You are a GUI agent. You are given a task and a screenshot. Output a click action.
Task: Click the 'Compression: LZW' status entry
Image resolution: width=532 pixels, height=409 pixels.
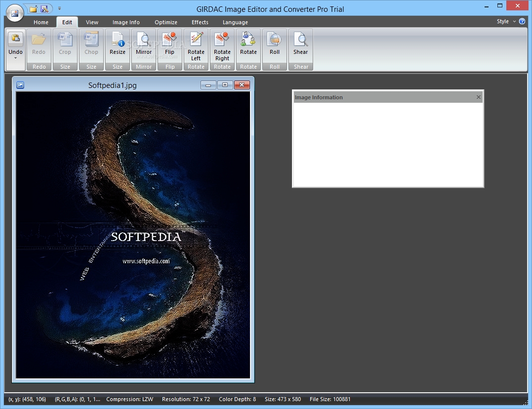(x=129, y=399)
